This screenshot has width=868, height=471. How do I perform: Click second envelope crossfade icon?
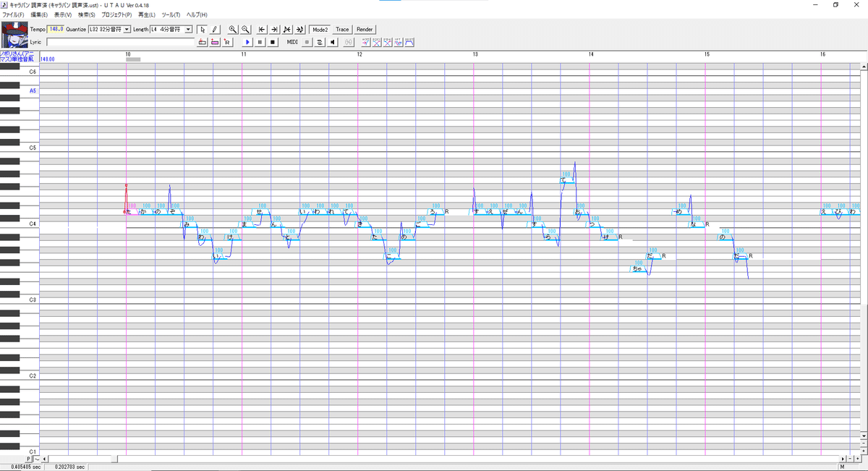pyautogui.click(x=377, y=42)
